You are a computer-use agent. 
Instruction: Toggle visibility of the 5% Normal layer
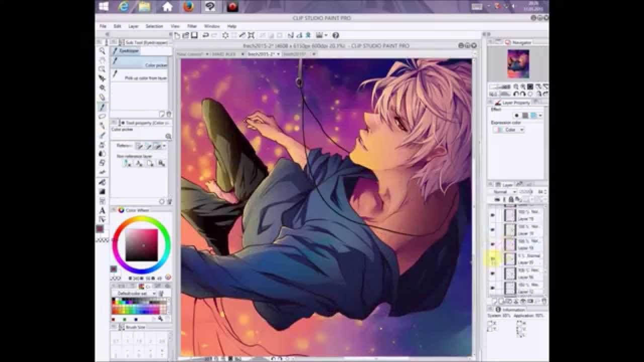(493, 259)
